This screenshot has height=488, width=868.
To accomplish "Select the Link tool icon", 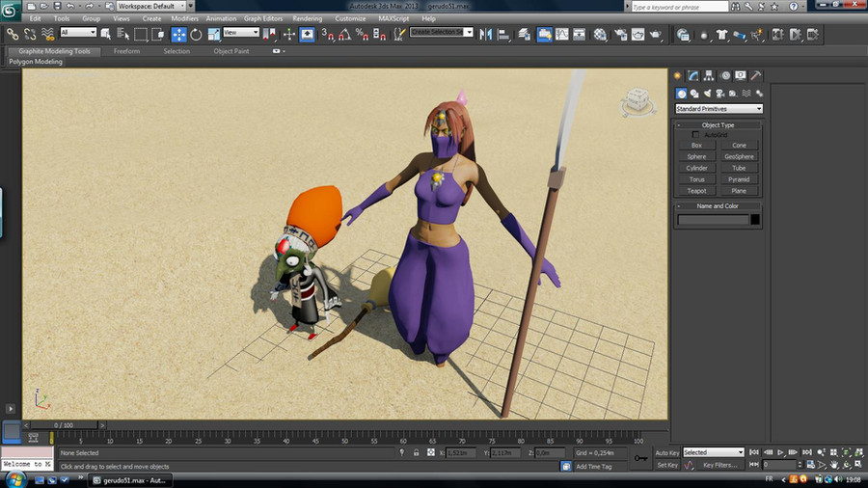I will coord(13,35).
